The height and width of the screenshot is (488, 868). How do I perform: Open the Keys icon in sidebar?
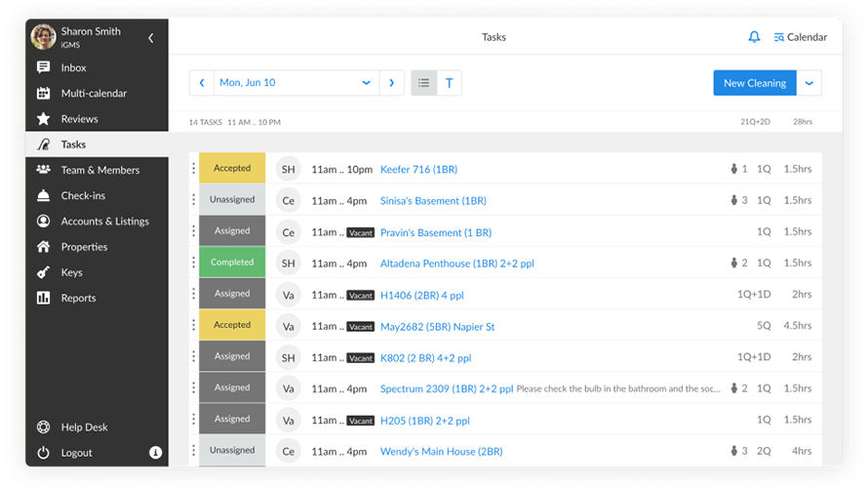[43, 272]
